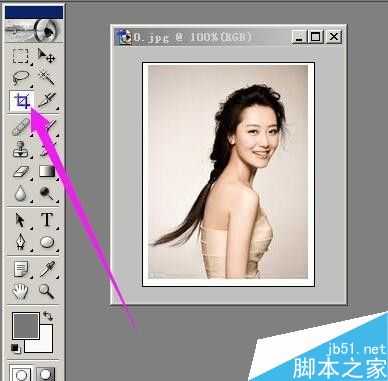Switch to Quick Mask mode
Image resolution: width=388 pixels, height=381 pixels.
[x=46, y=373]
